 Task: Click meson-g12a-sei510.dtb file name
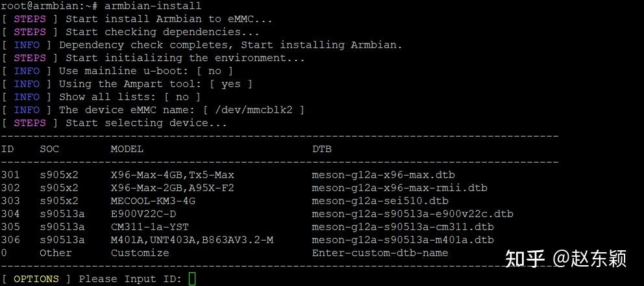(x=380, y=201)
